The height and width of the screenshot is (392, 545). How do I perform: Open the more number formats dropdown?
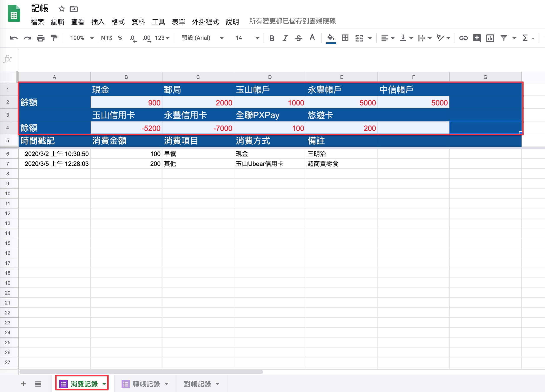tap(162, 38)
